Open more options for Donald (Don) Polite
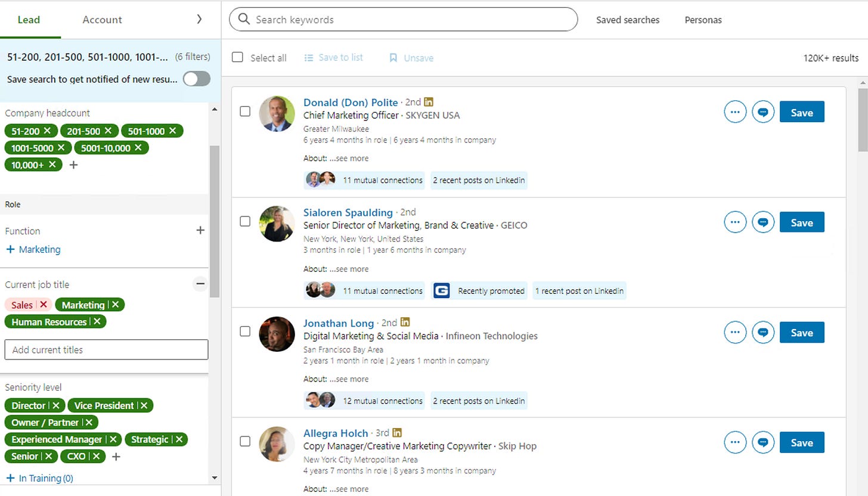 (735, 111)
